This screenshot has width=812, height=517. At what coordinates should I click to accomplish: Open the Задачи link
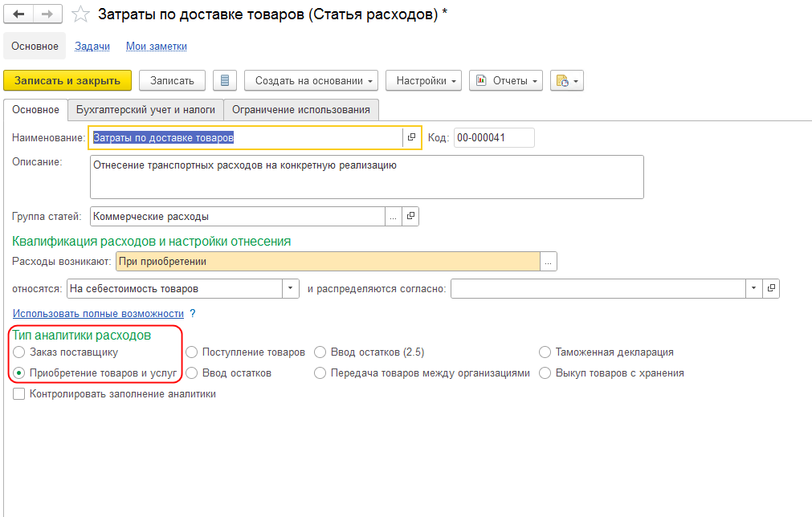92,46
